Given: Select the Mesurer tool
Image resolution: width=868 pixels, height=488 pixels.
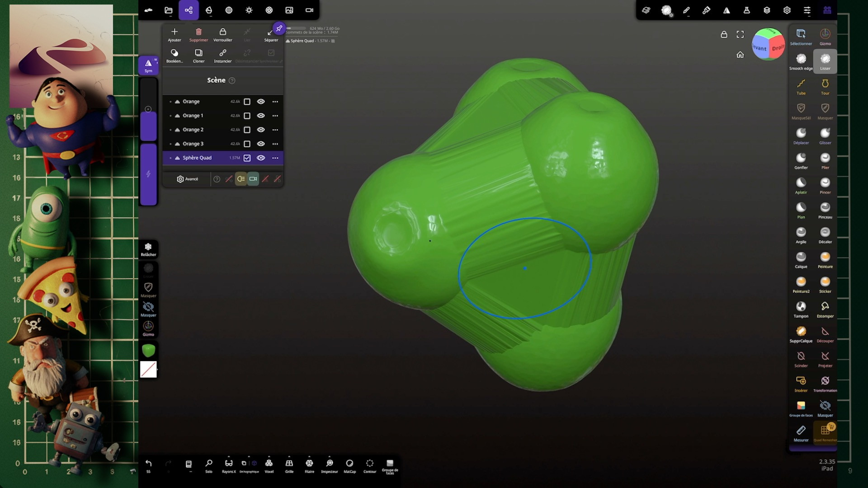Looking at the screenshot, I should [801, 432].
